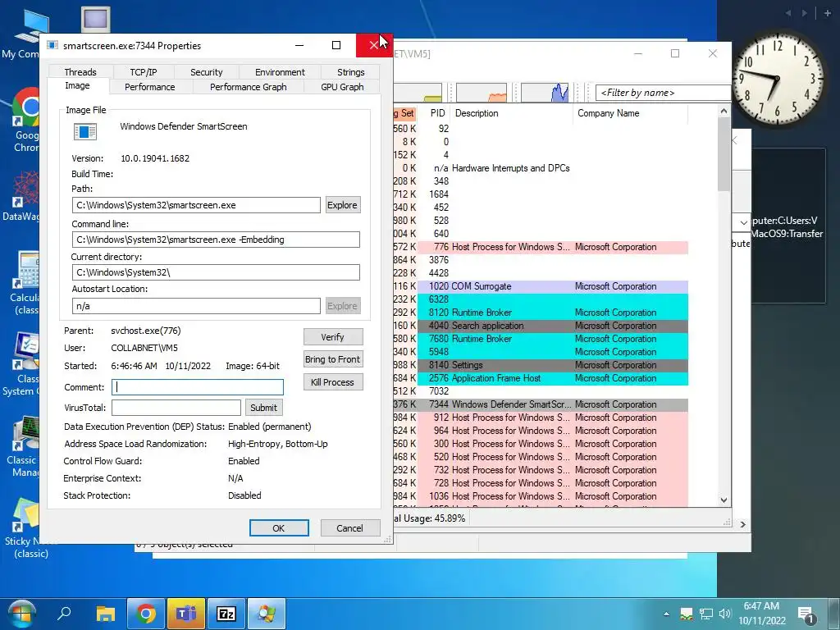Screen dimensions: 840x630
Task: Switch to the Threads tab
Action: click(x=80, y=72)
